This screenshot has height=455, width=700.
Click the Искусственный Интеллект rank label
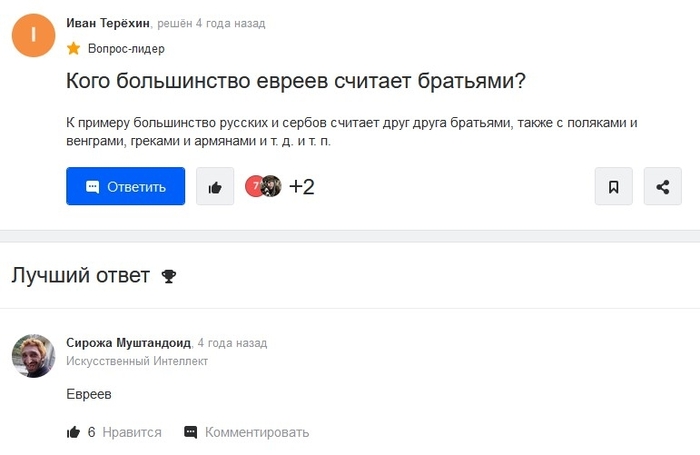click(137, 361)
